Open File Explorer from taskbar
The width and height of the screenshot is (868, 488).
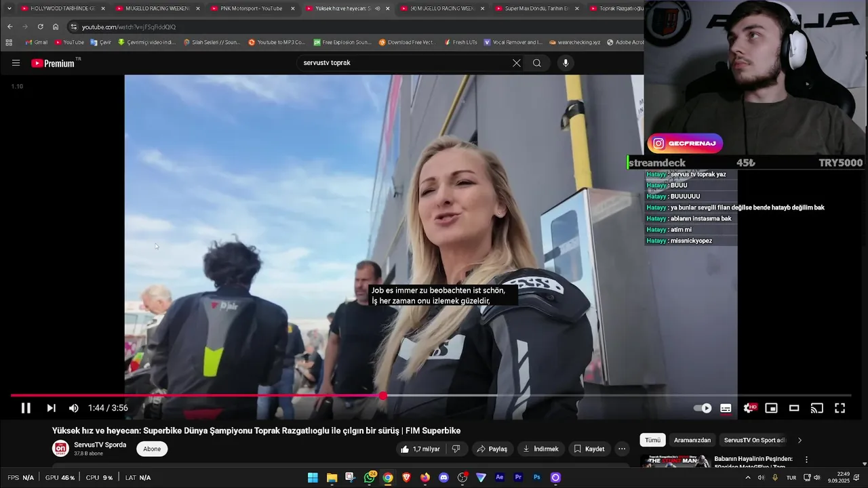[x=332, y=478]
